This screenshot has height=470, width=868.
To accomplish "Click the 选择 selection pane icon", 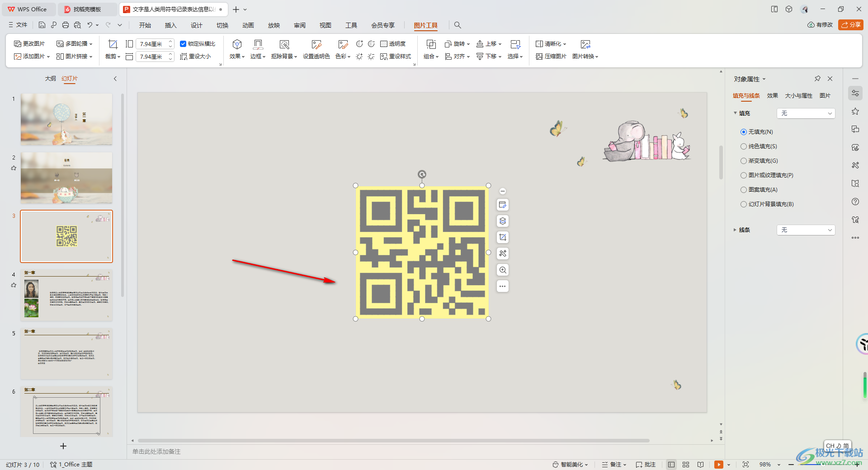I will [515, 44].
